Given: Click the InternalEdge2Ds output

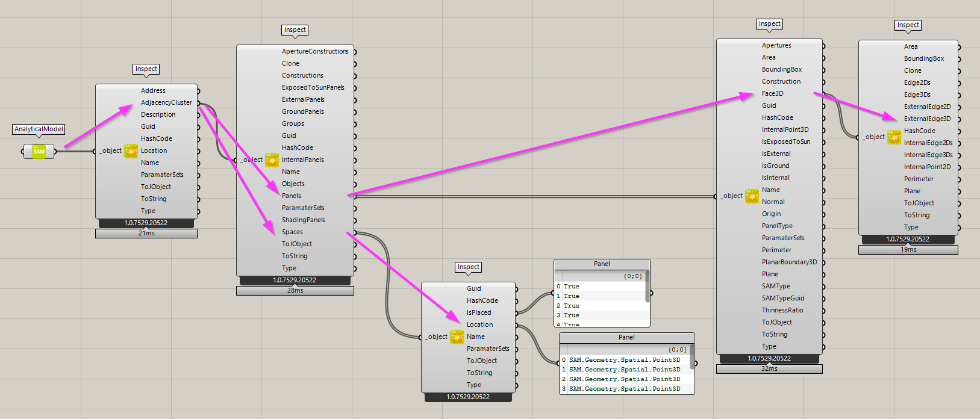Looking at the screenshot, I should 928,143.
